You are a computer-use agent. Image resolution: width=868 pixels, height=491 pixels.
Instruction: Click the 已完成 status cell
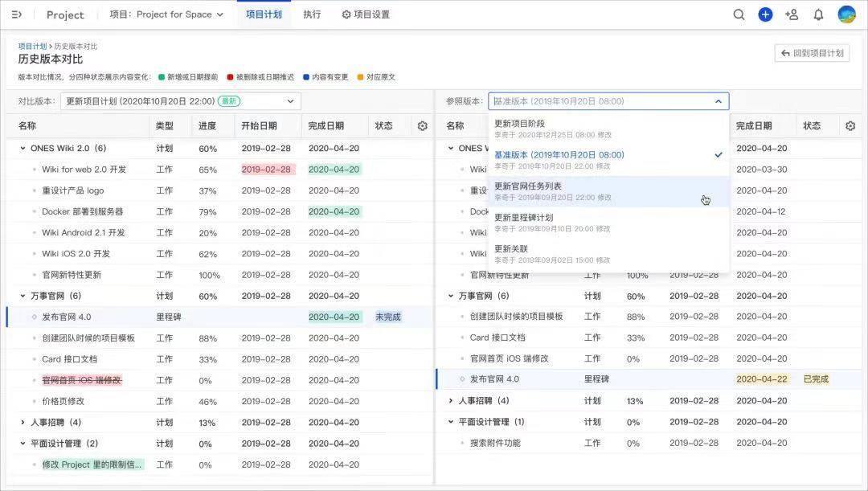816,379
